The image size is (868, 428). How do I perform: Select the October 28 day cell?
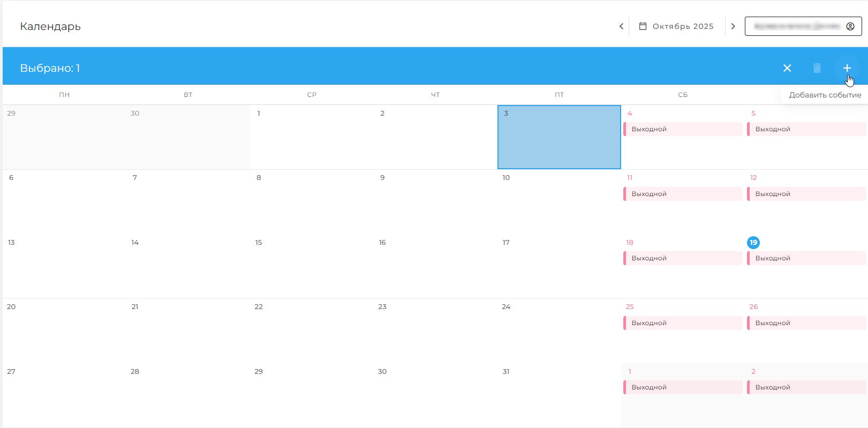tap(188, 395)
